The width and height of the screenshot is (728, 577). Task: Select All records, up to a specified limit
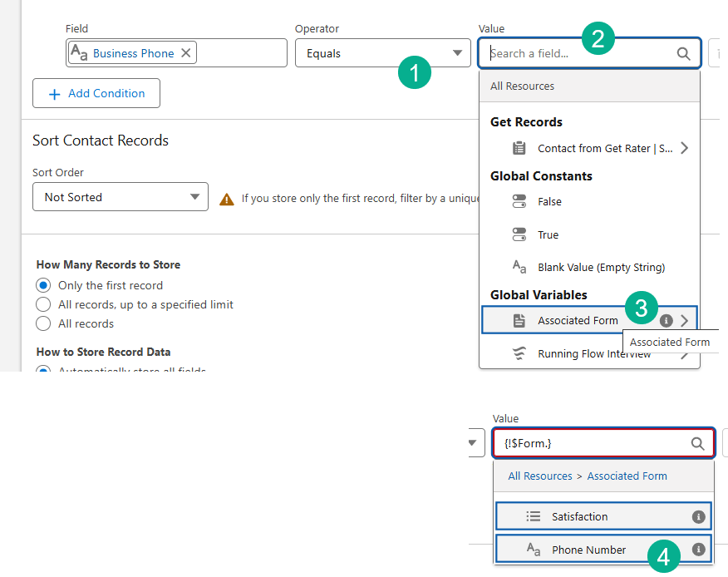[x=44, y=304]
